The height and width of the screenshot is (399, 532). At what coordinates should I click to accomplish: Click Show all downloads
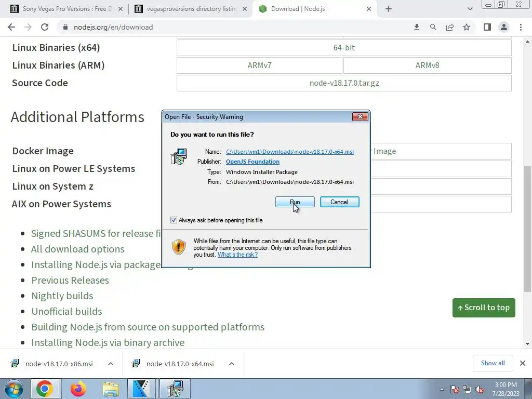(x=493, y=363)
